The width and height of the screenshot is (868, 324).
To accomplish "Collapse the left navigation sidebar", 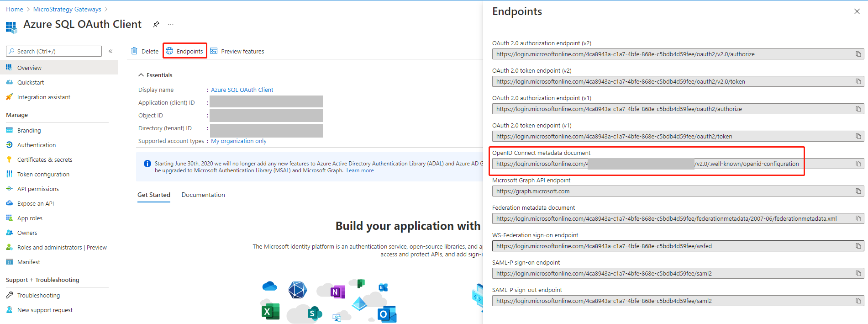I will pos(110,51).
